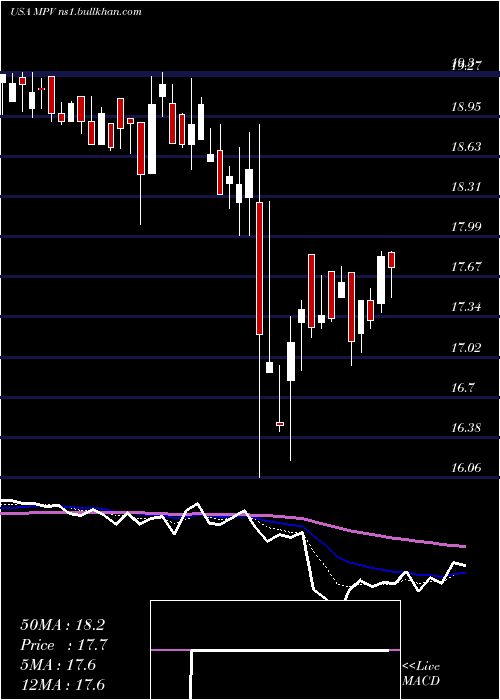
Task: Click the 17.34 price axis label
Action: coord(467,307)
